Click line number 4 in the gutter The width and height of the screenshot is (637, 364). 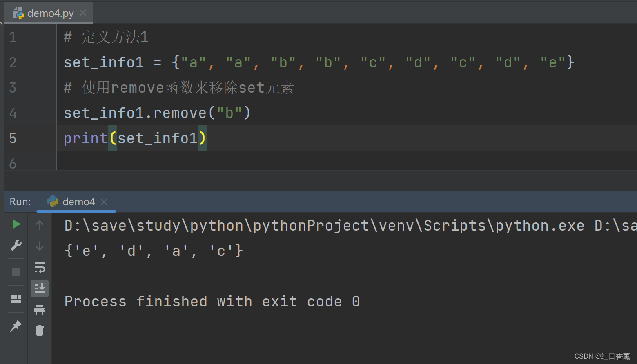click(13, 113)
